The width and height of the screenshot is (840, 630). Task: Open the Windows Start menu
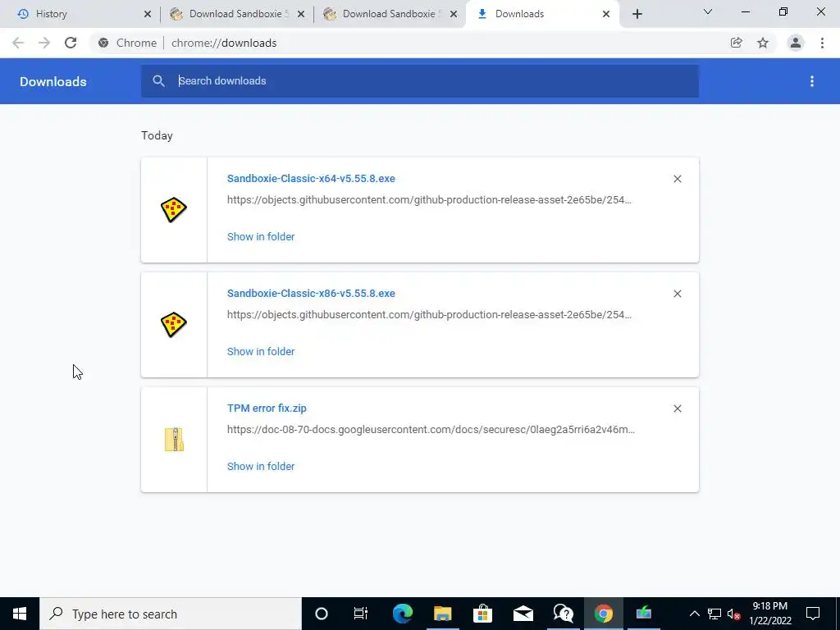[20, 614]
